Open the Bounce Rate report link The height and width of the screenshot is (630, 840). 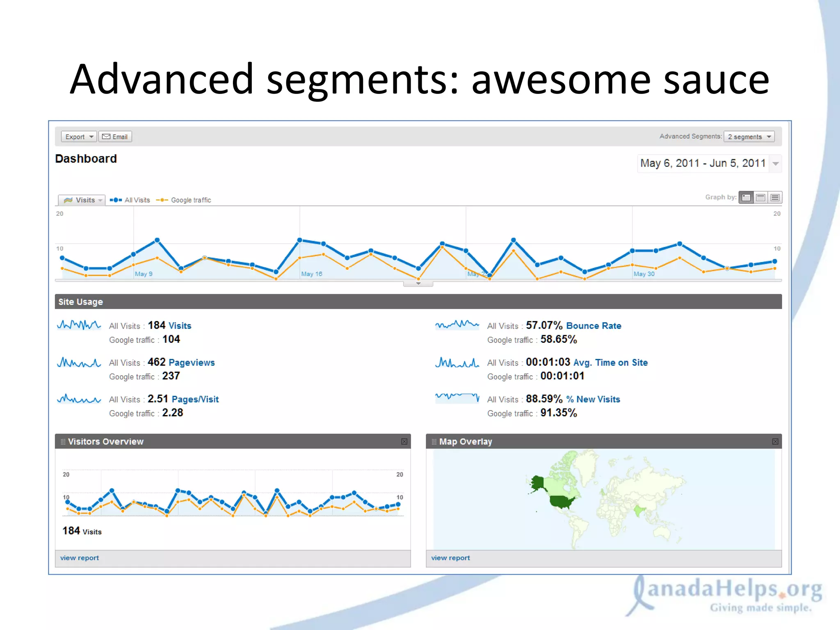593,326
